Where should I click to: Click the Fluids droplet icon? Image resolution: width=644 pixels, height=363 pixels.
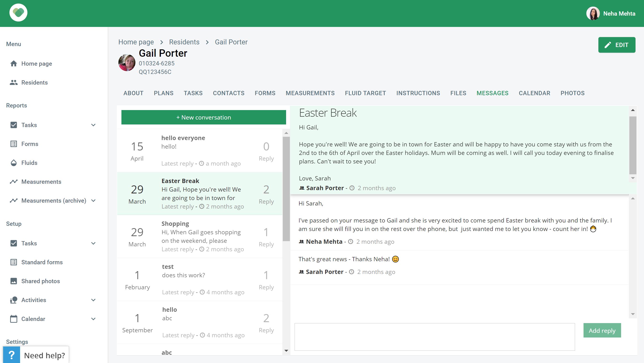(x=13, y=163)
